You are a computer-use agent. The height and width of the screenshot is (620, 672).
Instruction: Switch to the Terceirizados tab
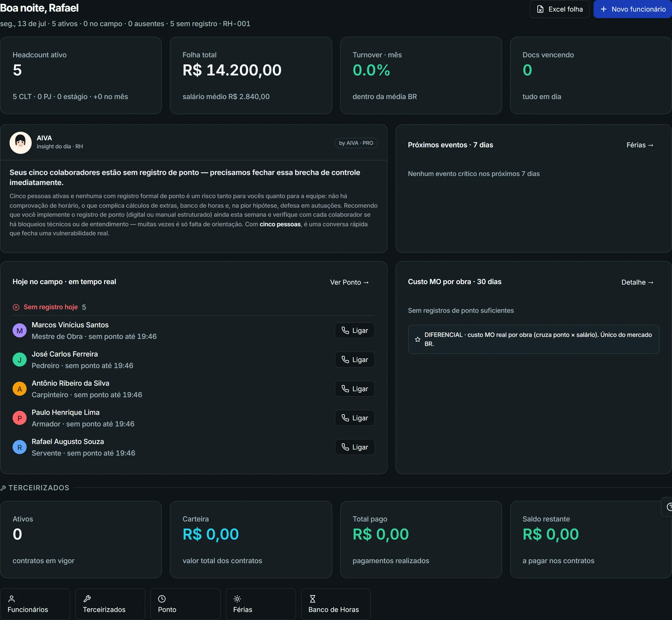(110, 604)
